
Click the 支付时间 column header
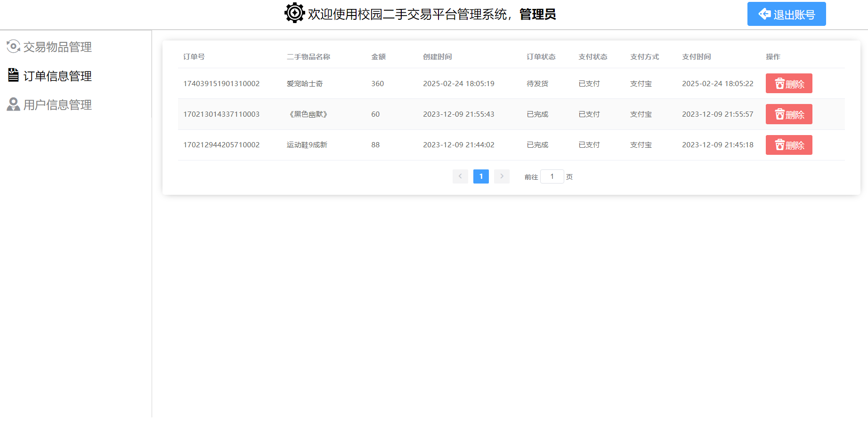(x=697, y=56)
